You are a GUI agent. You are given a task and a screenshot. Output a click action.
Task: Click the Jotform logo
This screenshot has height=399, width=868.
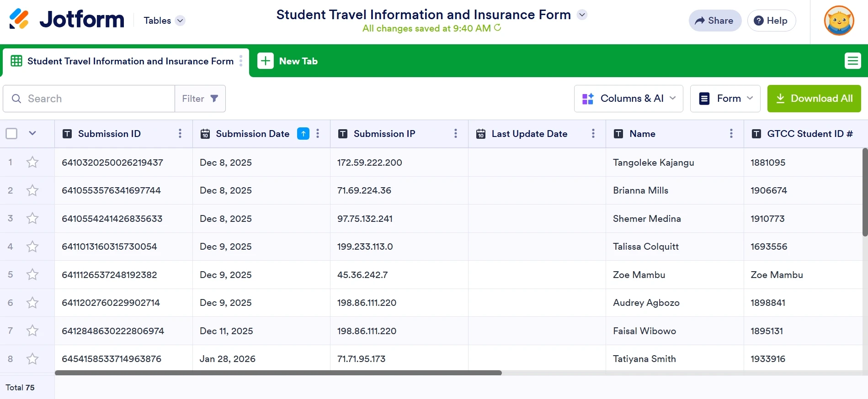click(x=67, y=19)
